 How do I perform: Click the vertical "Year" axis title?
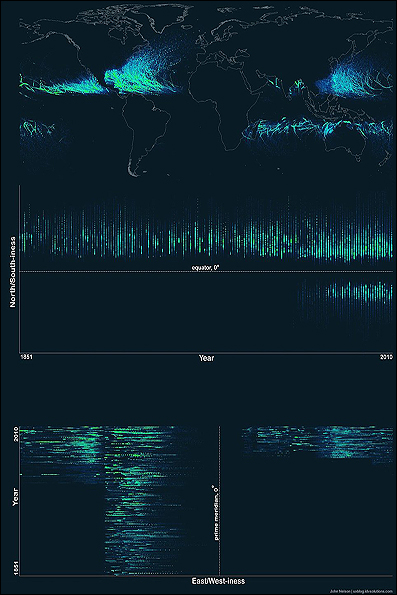click(x=15, y=497)
